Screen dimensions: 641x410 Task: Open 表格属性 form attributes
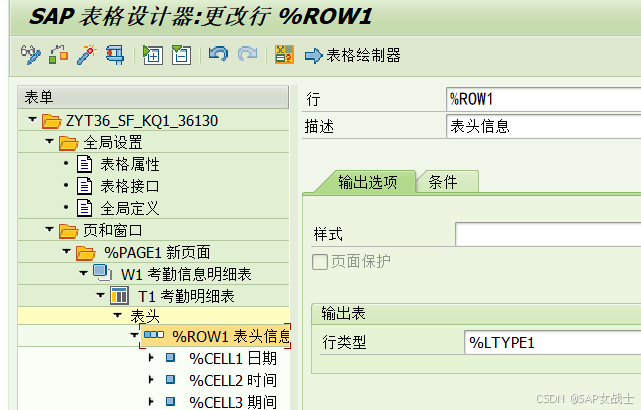point(130,165)
